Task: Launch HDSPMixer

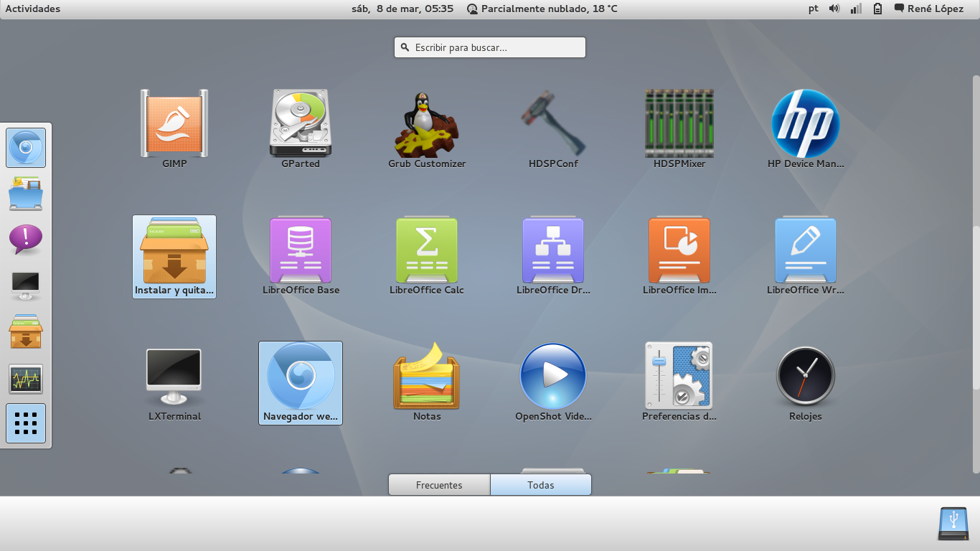Action: (x=679, y=129)
